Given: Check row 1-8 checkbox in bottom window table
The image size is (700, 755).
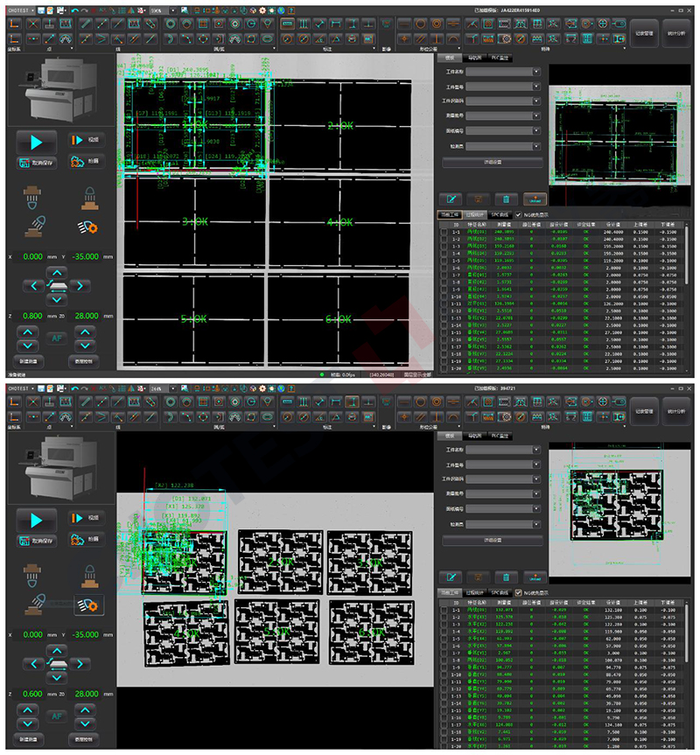Looking at the screenshot, I should pos(444,661).
